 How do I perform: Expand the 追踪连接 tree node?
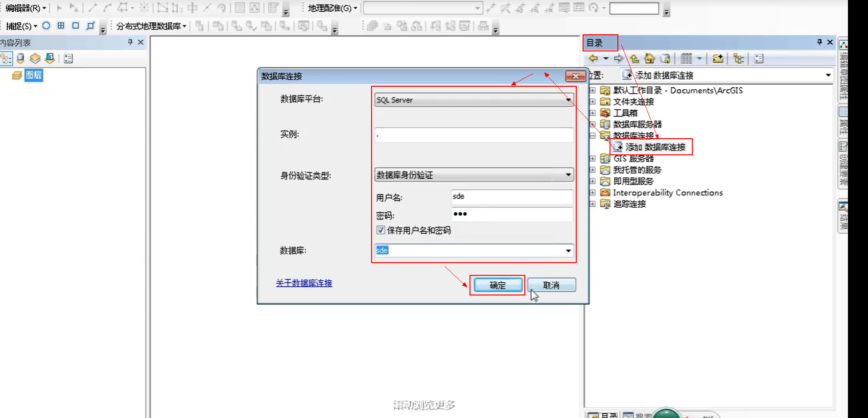(x=592, y=204)
